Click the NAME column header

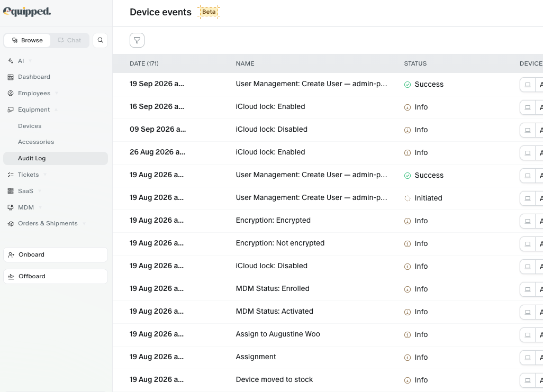click(x=245, y=63)
